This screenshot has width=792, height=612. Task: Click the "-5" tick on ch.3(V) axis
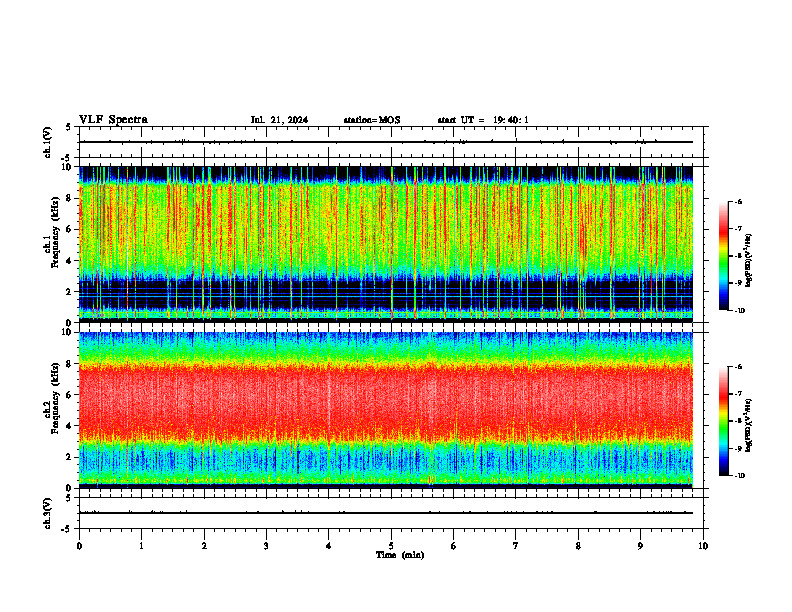(67, 529)
